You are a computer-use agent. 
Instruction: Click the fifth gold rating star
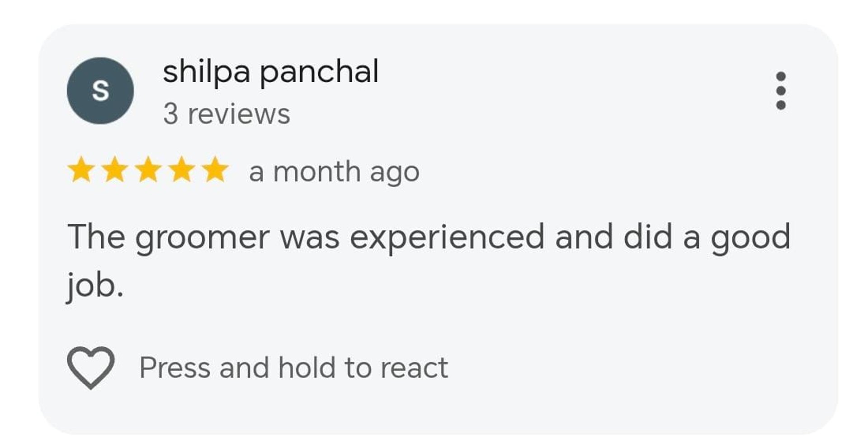pos(215,170)
